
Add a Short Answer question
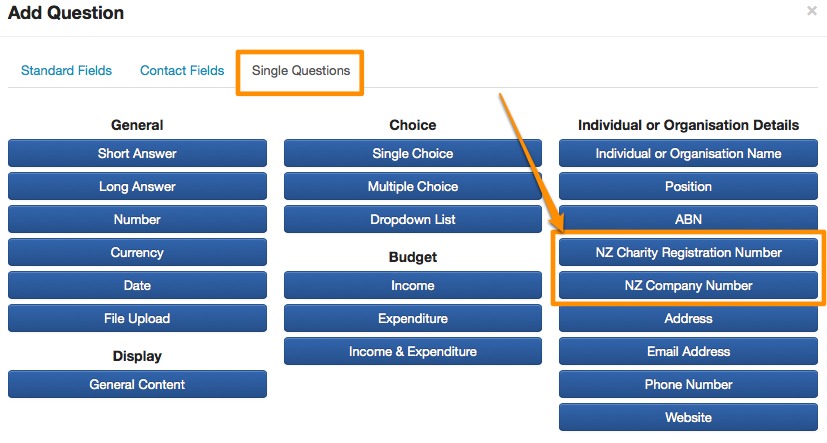click(137, 154)
